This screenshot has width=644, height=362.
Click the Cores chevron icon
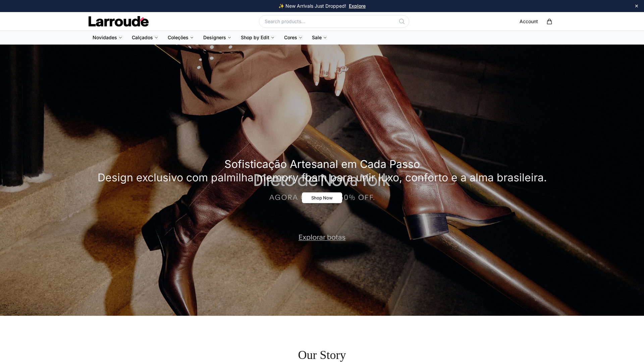click(x=301, y=38)
